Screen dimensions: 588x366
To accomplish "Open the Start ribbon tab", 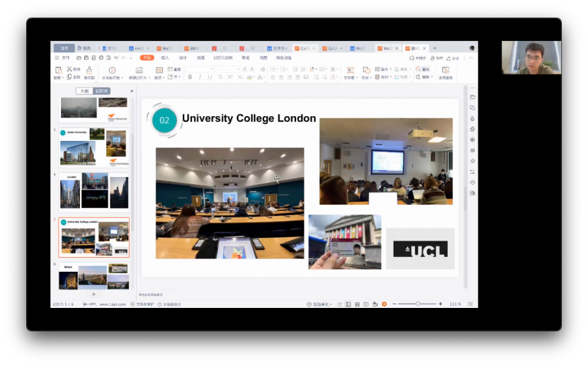I will (x=147, y=57).
